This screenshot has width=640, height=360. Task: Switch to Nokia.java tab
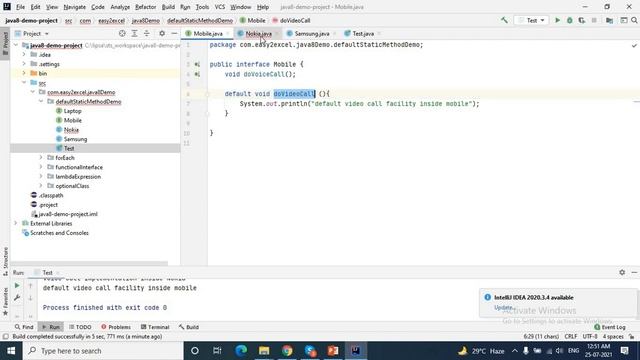pyautogui.click(x=259, y=33)
